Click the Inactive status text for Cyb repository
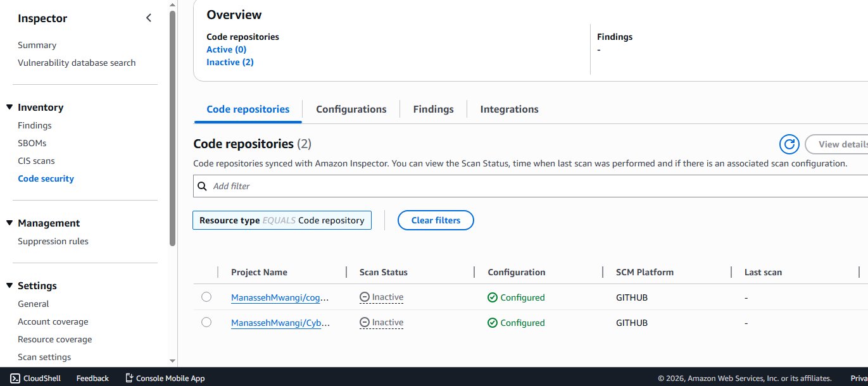 387,323
